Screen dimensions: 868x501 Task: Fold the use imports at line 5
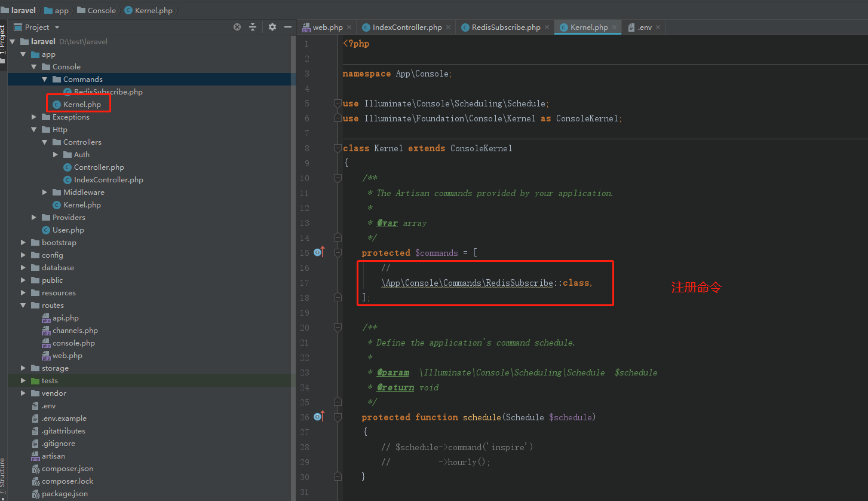click(338, 103)
